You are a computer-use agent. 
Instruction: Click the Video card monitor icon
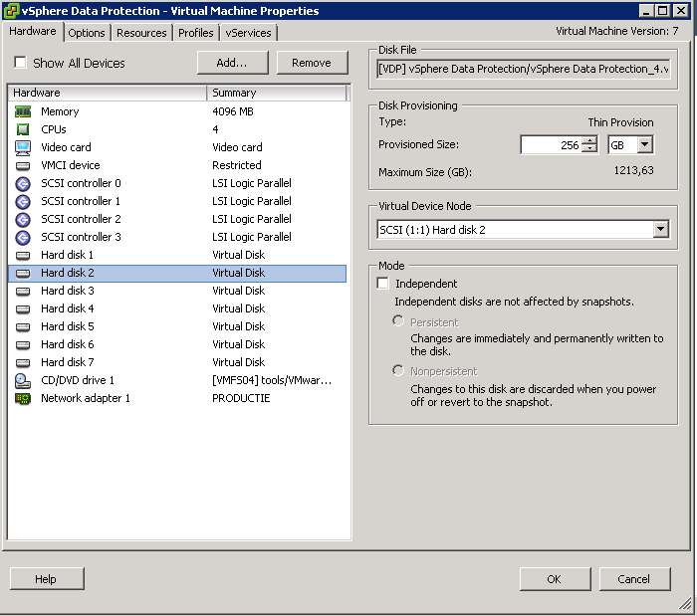click(23, 148)
